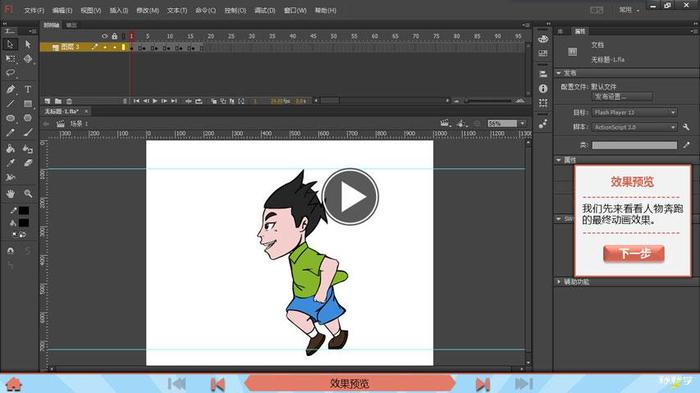
Task: Select the Line tool
Action: click(10, 103)
